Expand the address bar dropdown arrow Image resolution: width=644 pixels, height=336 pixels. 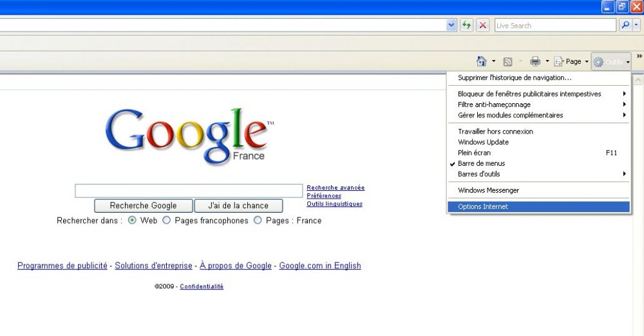point(451,25)
